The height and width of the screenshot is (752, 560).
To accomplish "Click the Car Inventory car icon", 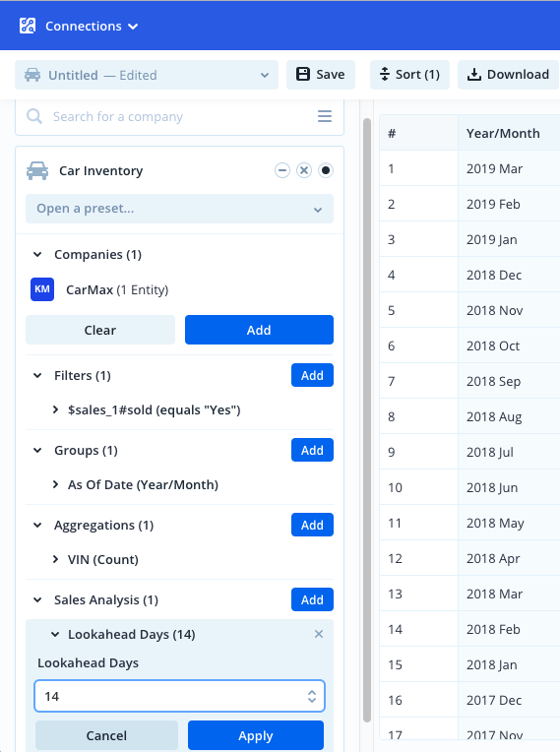I will (x=37, y=170).
